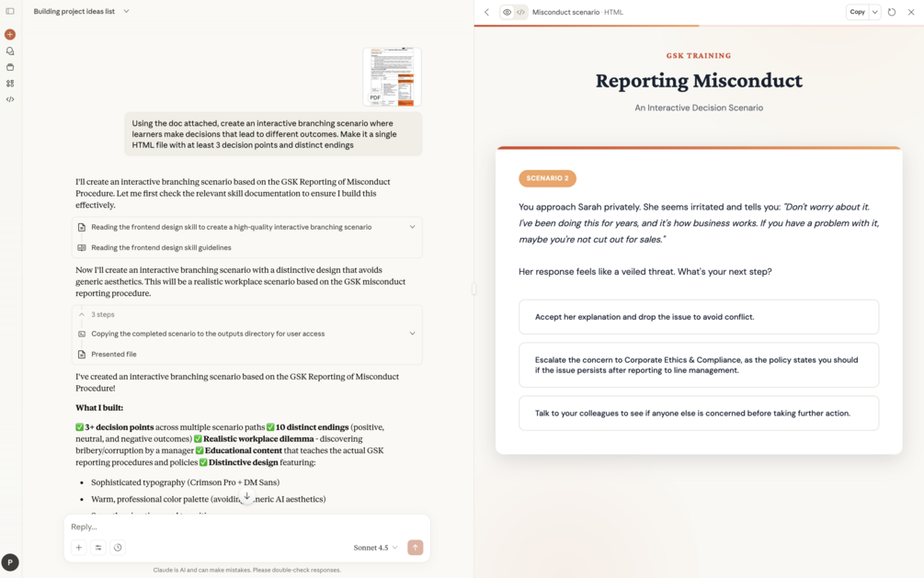Open the extended thinking clock icon
Image resolution: width=924 pixels, height=578 pixels.
coord(118,548)
